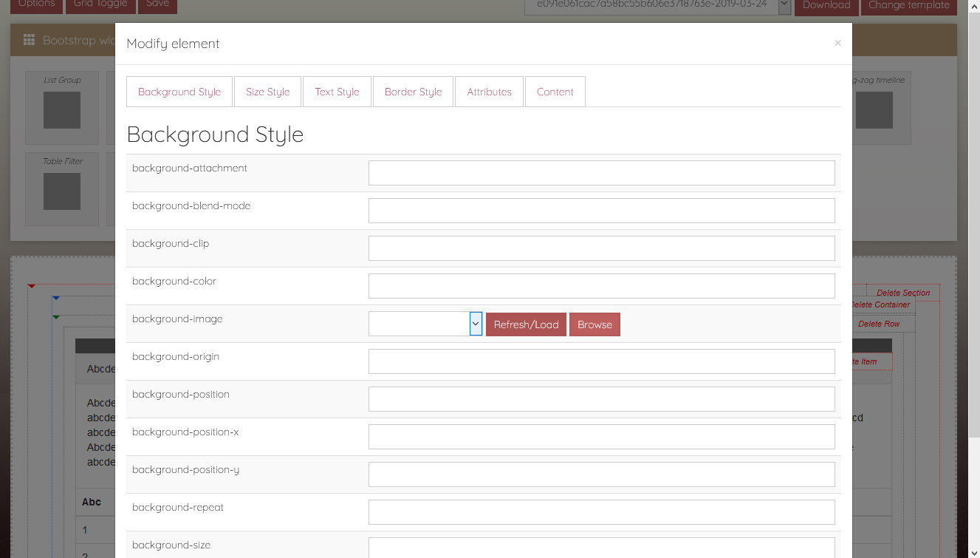Go to the Content tab

[555, 92]
